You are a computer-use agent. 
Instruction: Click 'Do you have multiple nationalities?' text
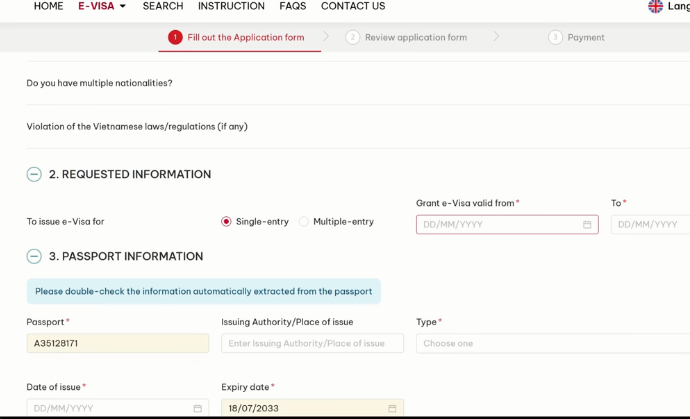pyautogui.click(x=99, y=83)
